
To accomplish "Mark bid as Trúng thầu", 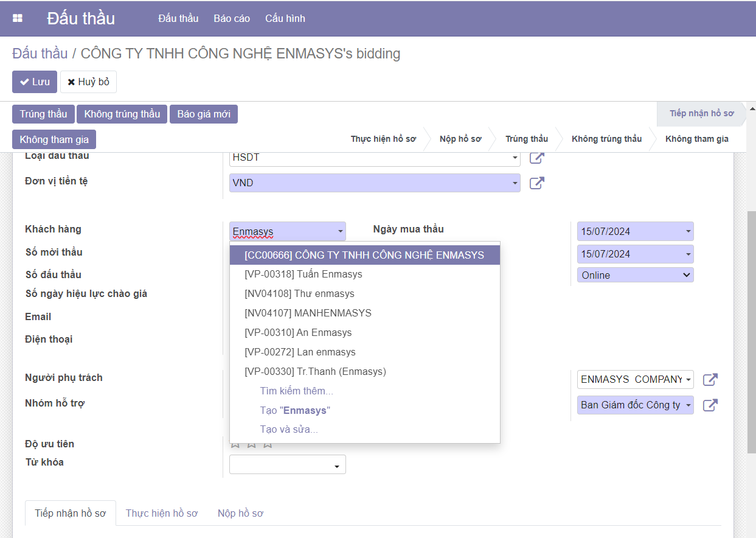I will point(43,114).
